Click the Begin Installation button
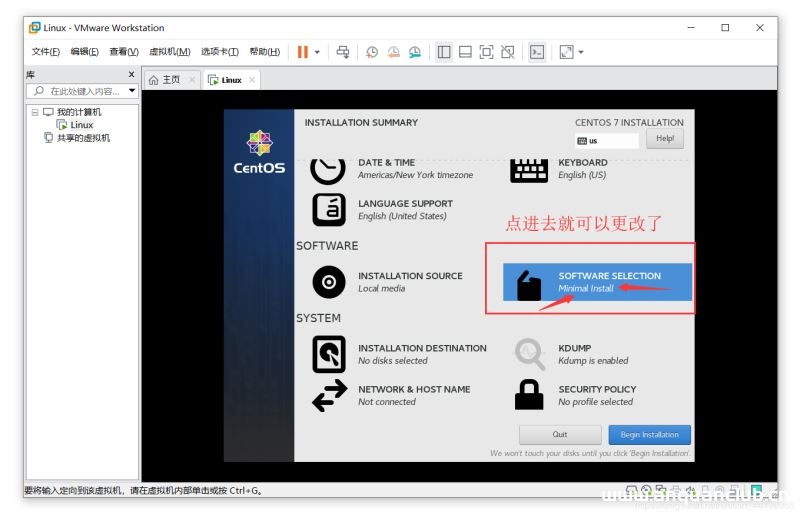Image resolution: width=800 pixels, height=516 pixels. click(649, 435)
